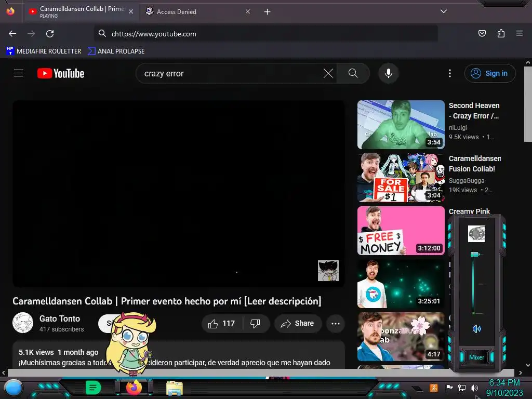Image resolution: width=532 pixels, height=399 pixels.
Task: Open the YouTube guide hamburger menu
Action: (x=19, y=73)
